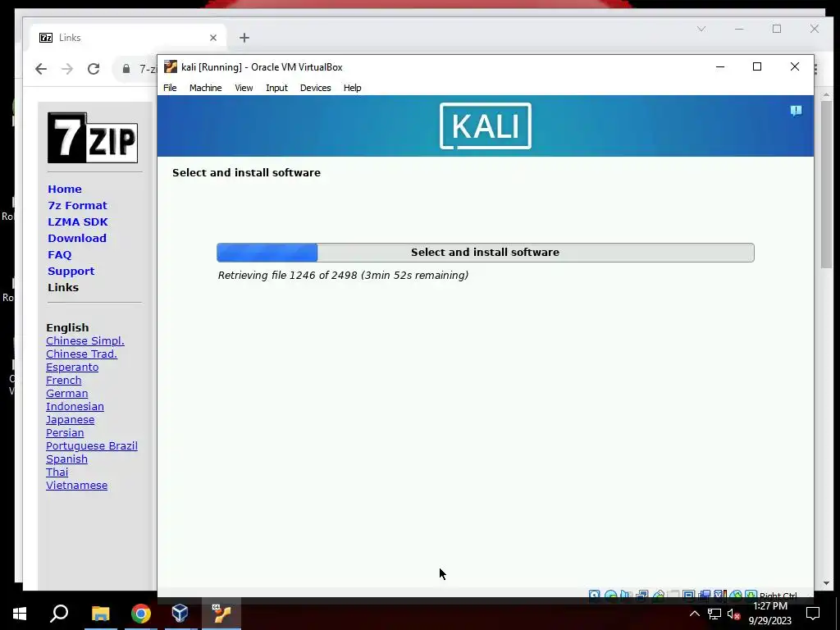Open Windows taskbar search
The image size is (840, 630).
[x=59, y=614]
